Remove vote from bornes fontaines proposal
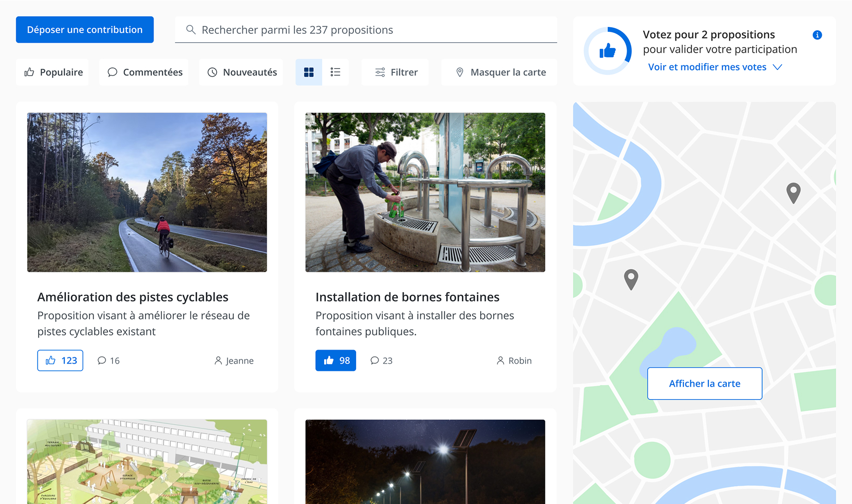 336,361
